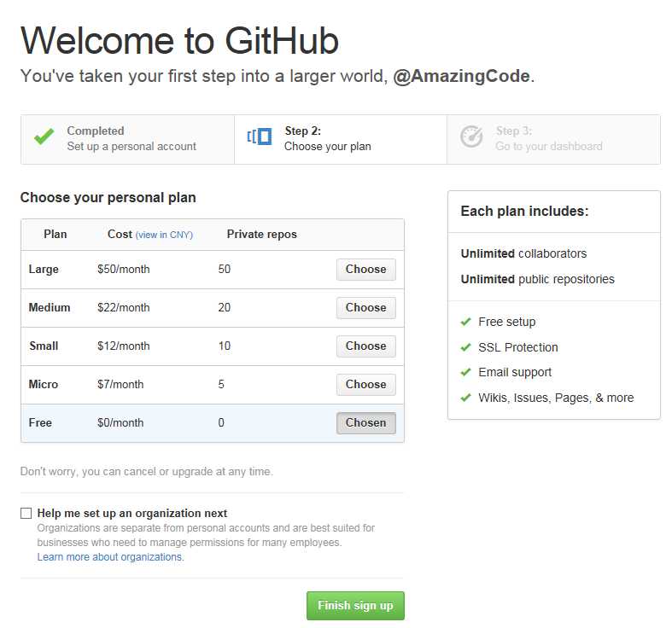Click the checkmark beside Wikis, Issues, Pages
The width and height of the screenshot is (672, 628).
(466, 398)
